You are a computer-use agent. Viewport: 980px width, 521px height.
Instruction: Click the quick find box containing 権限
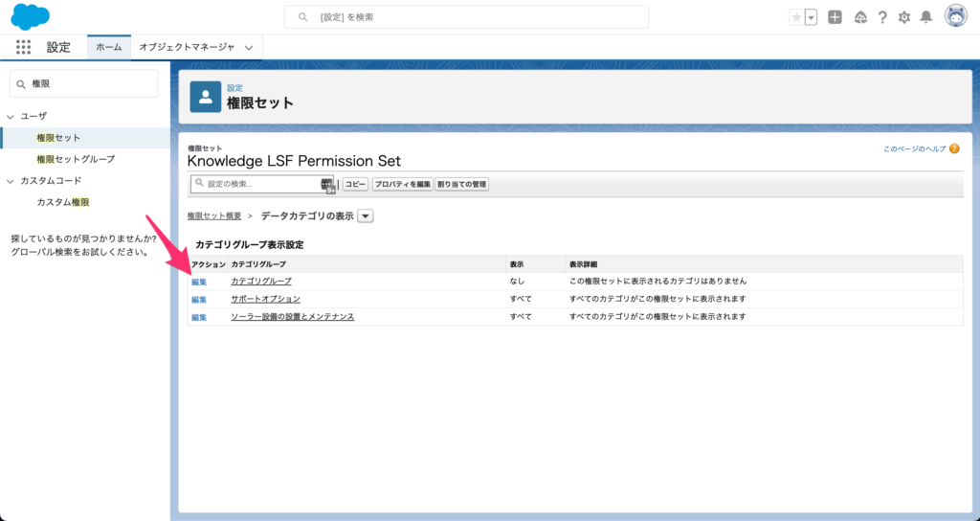pos(84,84)
